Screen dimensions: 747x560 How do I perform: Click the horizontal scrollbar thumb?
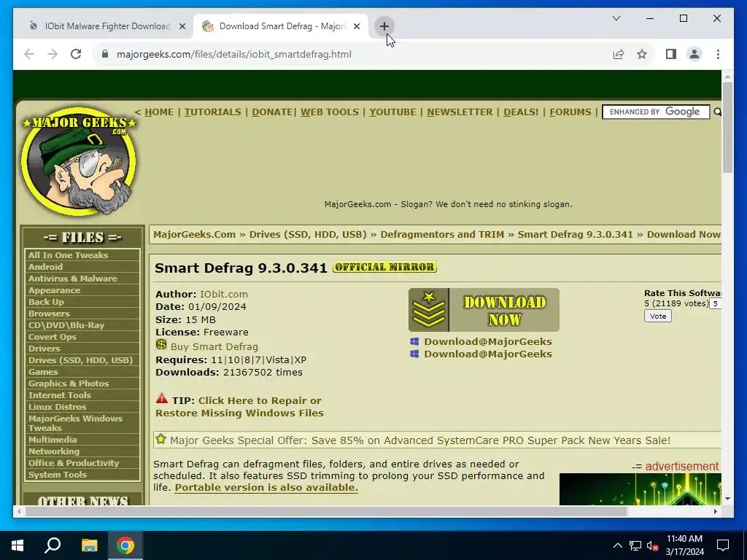(x=326, y=511)
